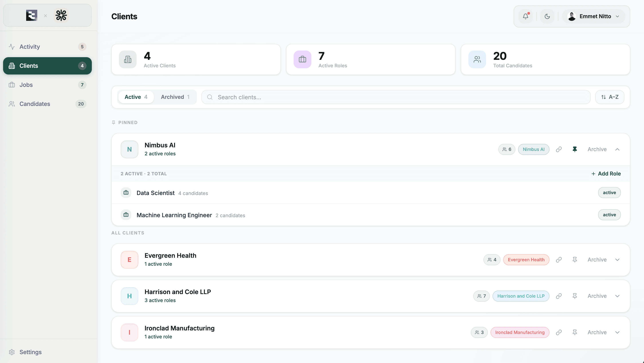Pin Evergreen Health using its pin icon
The width and height of the screenshot is (644, 363).
tap(575, 260)
